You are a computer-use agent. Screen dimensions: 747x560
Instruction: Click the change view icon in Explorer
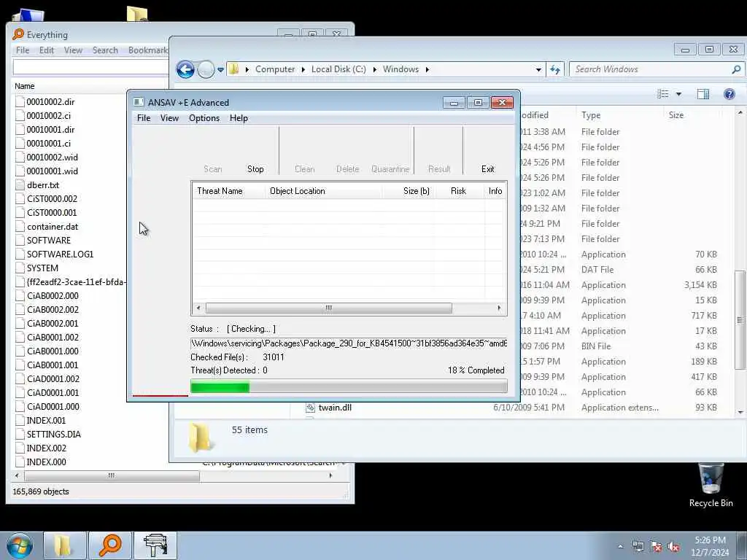662,94
